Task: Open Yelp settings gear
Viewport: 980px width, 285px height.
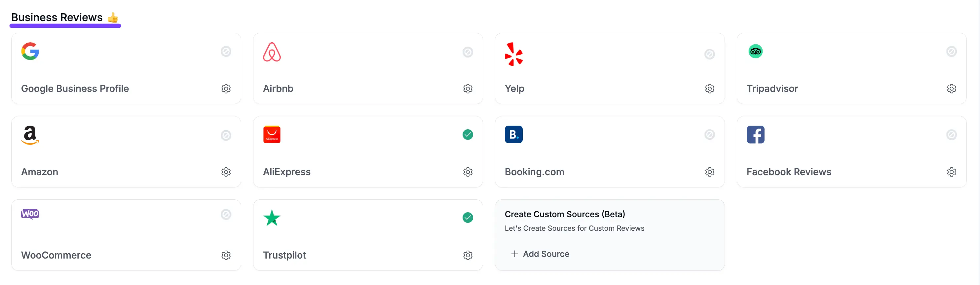Action: [709, 89]
